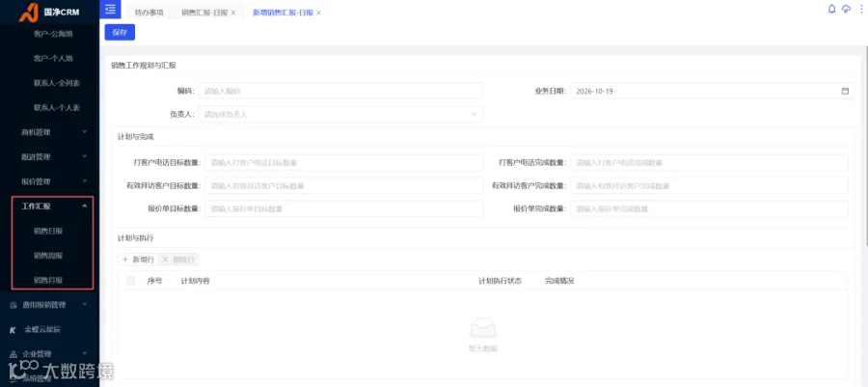This screenshot has height=387, width=868.
Task: Open 销售月报 in the sidebar
Action: click(48, 280)
